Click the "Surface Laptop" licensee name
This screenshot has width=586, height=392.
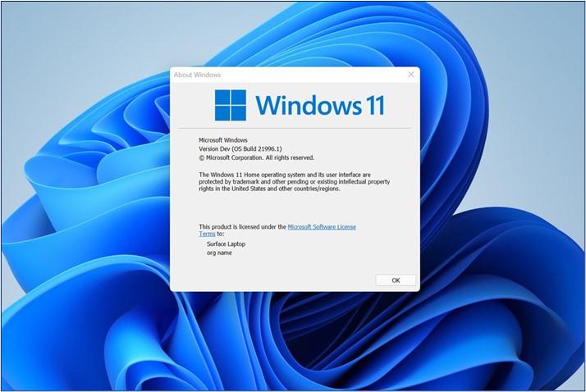coord(226,244)
